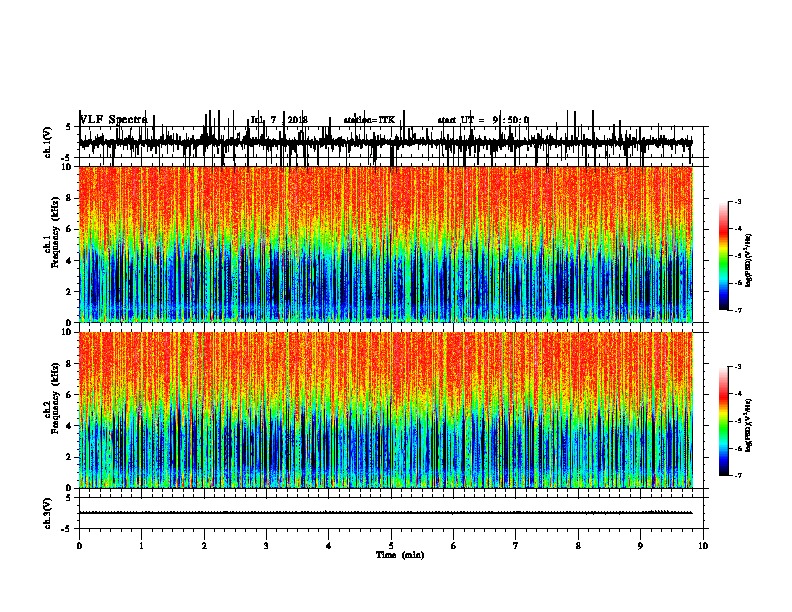Click time axis tick label "10"
Screen dimensions: 792x612
pyautogui.click(x=703, y=546)
